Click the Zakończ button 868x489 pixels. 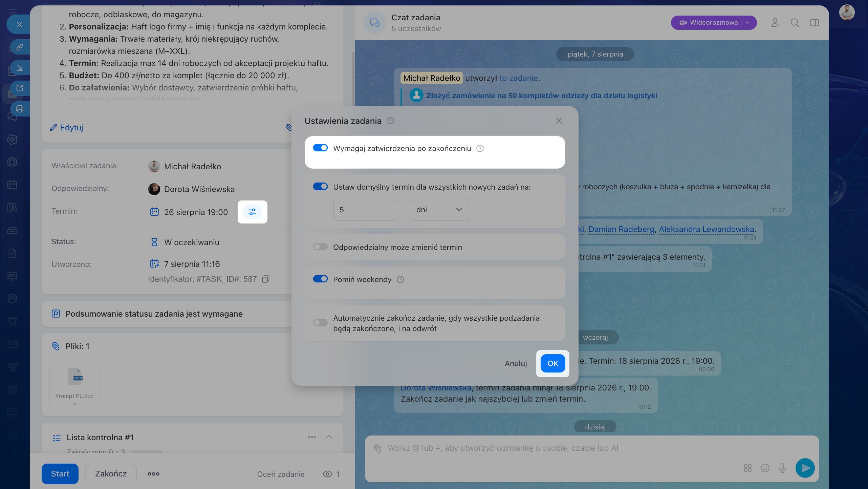(111, 474)
